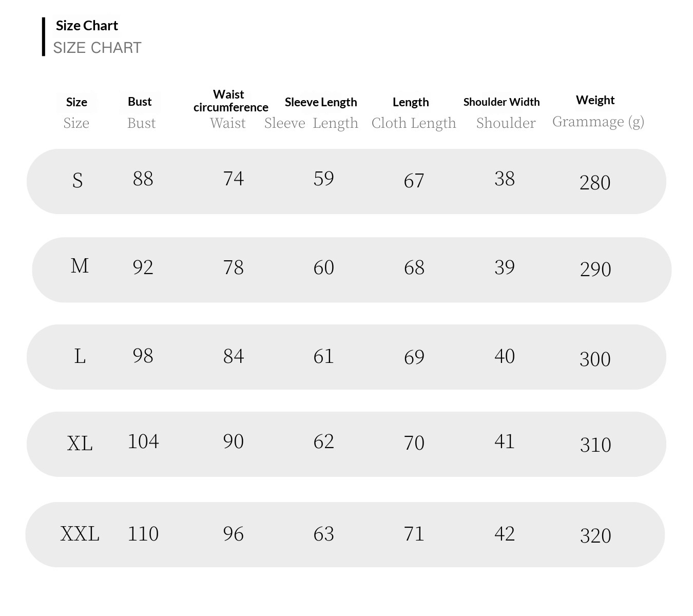Select bust value 104 in XL row
The image size is (693, 616).
[143, 441]
